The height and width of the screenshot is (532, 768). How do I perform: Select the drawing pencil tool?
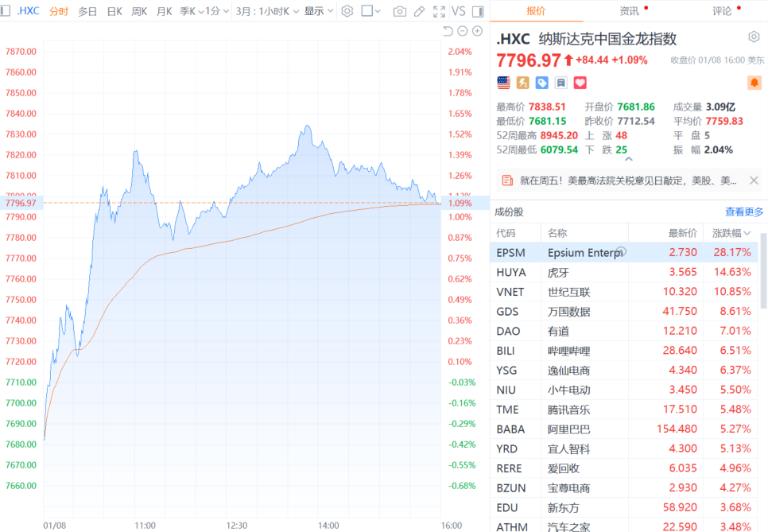419,11
